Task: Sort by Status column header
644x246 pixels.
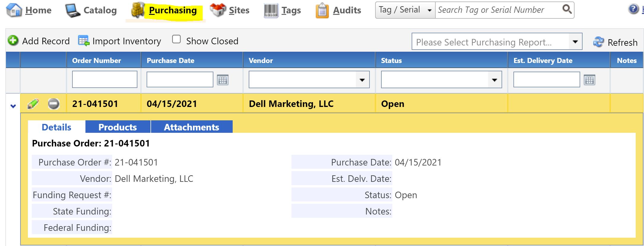Action: click(391, 60)
